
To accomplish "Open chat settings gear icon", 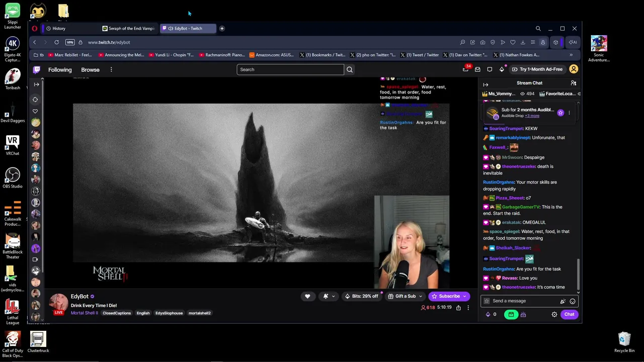I will click(x=554, y=314).
